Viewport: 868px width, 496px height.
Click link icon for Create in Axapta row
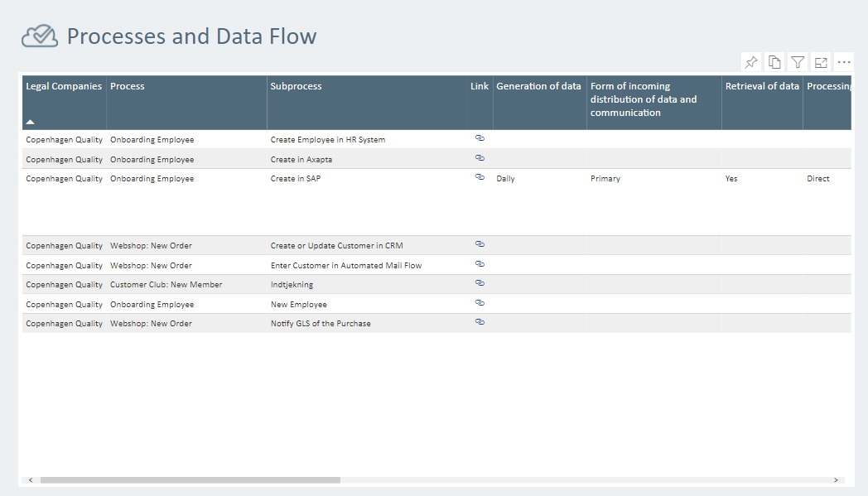click(x=480, y=157)
